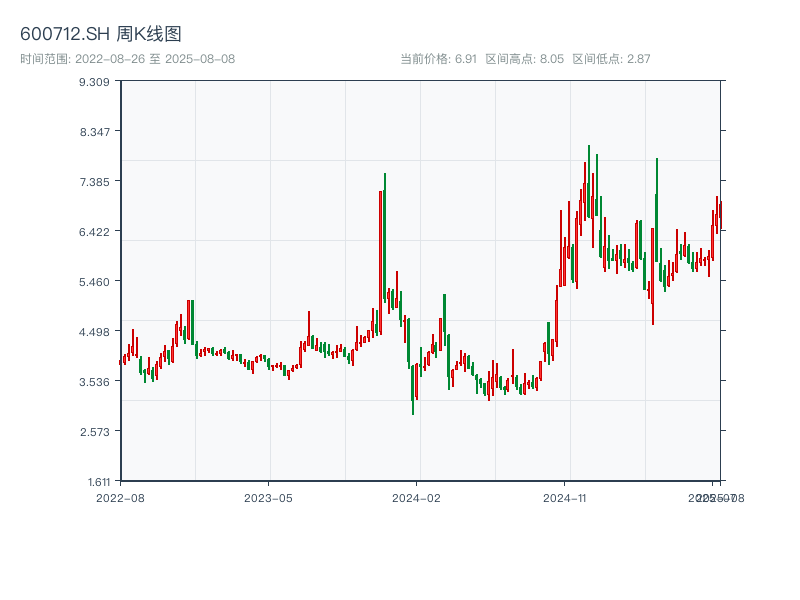Click y-axis label 9.309
The image size is (800, 600).
94,82
